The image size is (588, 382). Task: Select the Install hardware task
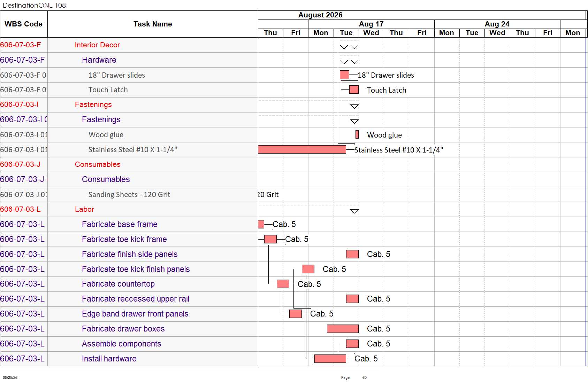coord(109,359)
